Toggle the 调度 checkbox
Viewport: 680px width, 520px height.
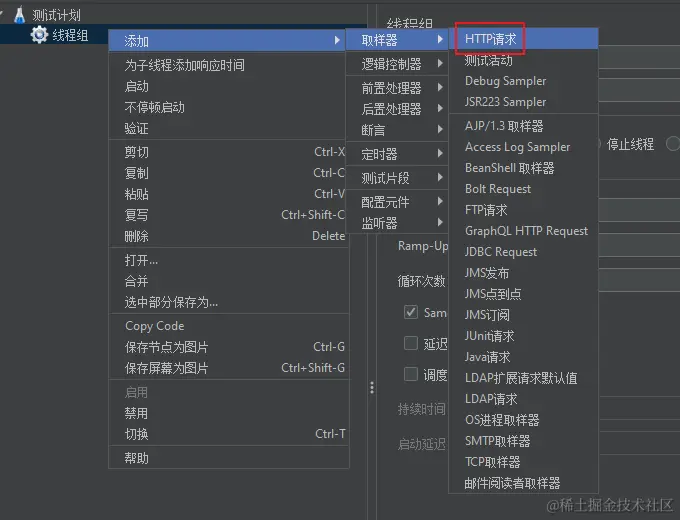tap(411, 374)
